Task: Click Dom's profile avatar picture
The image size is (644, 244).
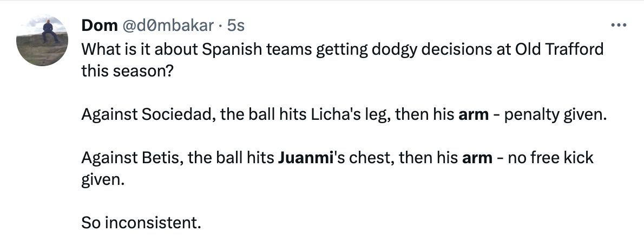Action: pos(42,41)
